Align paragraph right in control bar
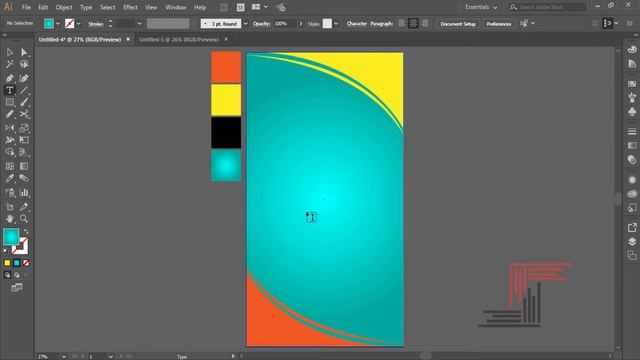This screenshot has width=640, height=360. [x=425, y=24]
